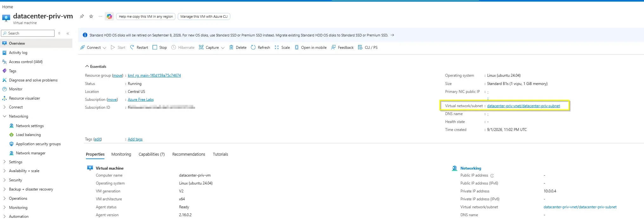The image size is (644, 220).
Task: Click the Hibernate toolbar button
Action: point(183,48)
